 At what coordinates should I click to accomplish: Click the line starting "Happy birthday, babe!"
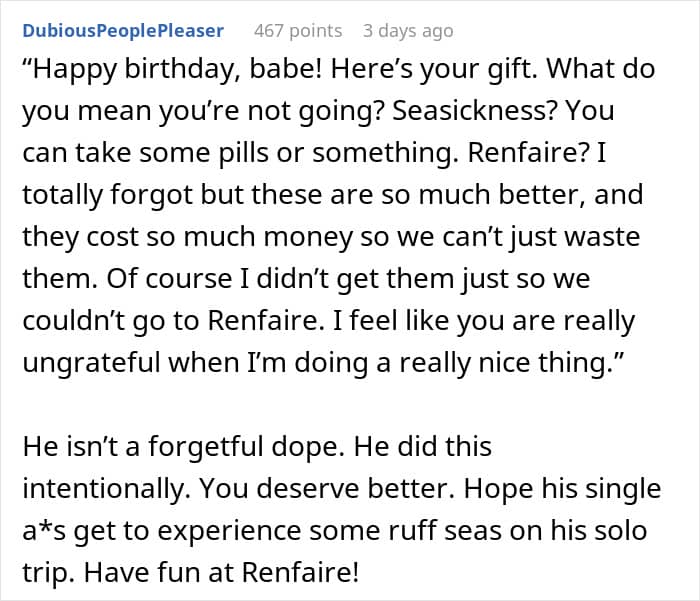[x=338, y=69]
